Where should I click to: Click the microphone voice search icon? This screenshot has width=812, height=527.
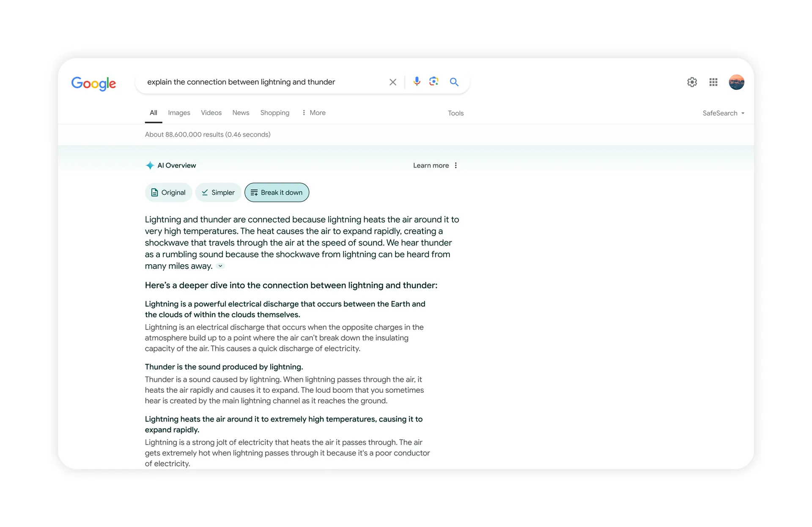coord(417,82)
